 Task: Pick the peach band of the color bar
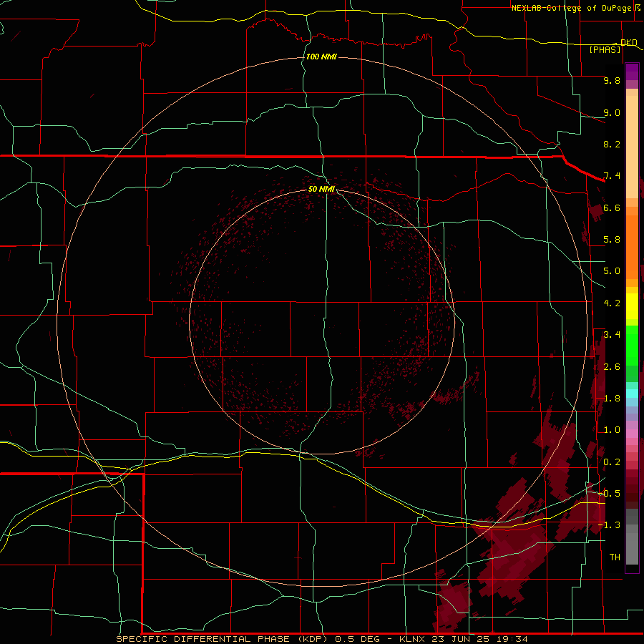632,147
